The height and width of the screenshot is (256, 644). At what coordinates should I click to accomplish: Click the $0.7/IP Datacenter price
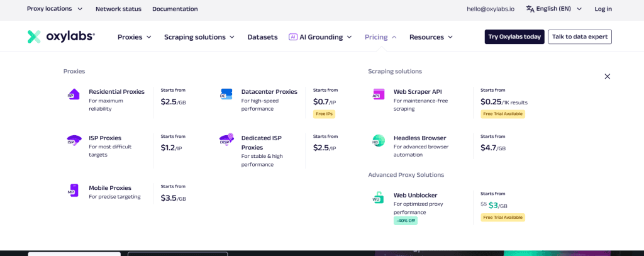pyautogui.click(x=325, y=102)
